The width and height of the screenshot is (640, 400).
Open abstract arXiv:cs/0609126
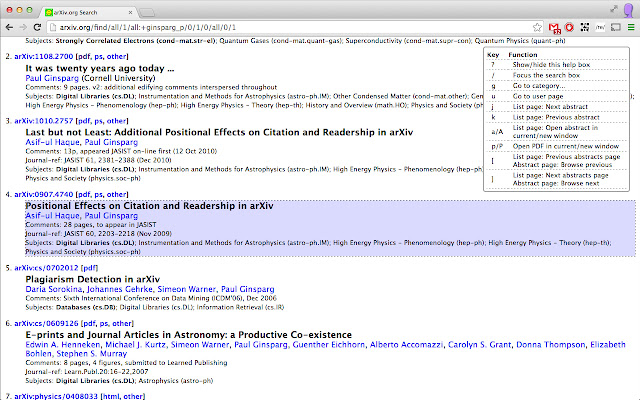click(x=46, y=323)
